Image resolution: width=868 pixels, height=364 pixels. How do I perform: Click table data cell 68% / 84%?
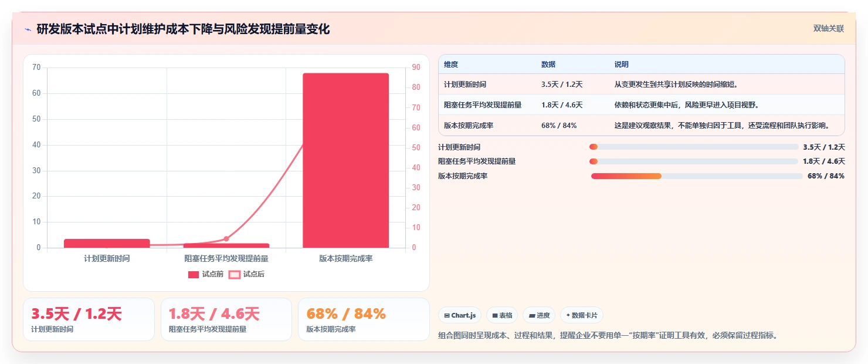click(559, 126)
